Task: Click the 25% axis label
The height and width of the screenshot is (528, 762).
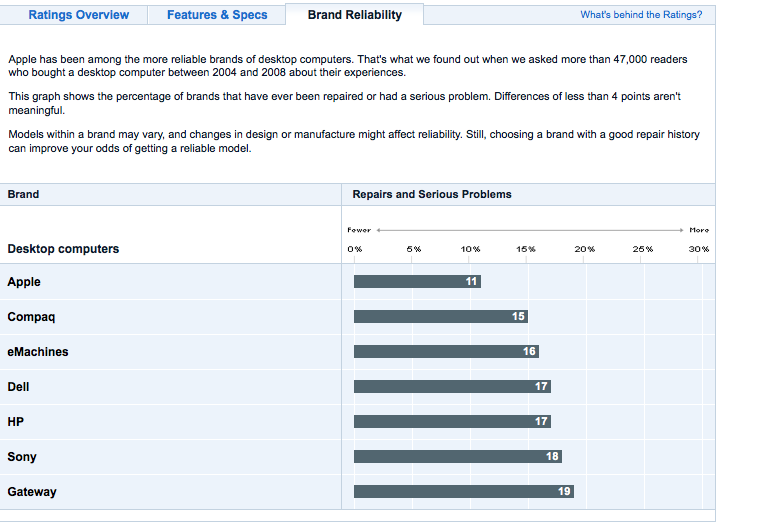Action: (643, 249)
